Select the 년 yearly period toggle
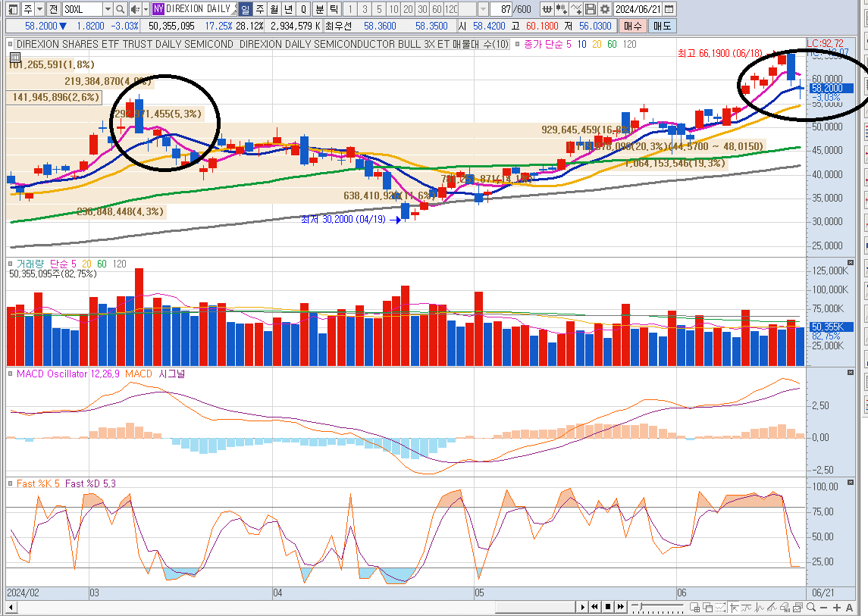The width and height of the screenshot is (868, 616). (289, 9)
